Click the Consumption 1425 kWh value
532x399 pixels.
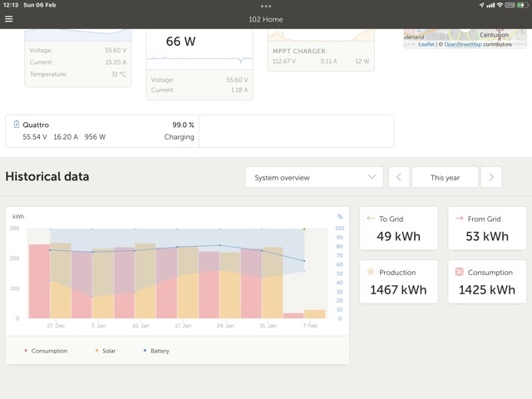tap(487, 290)
